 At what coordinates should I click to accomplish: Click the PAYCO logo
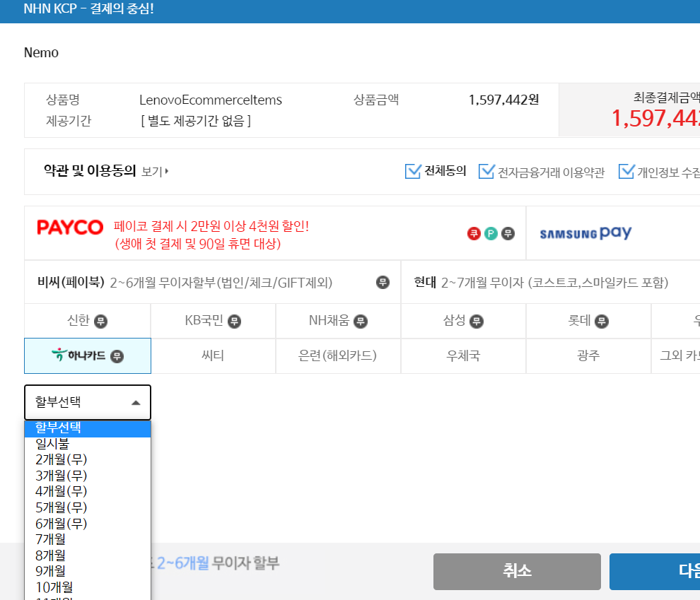70,228
